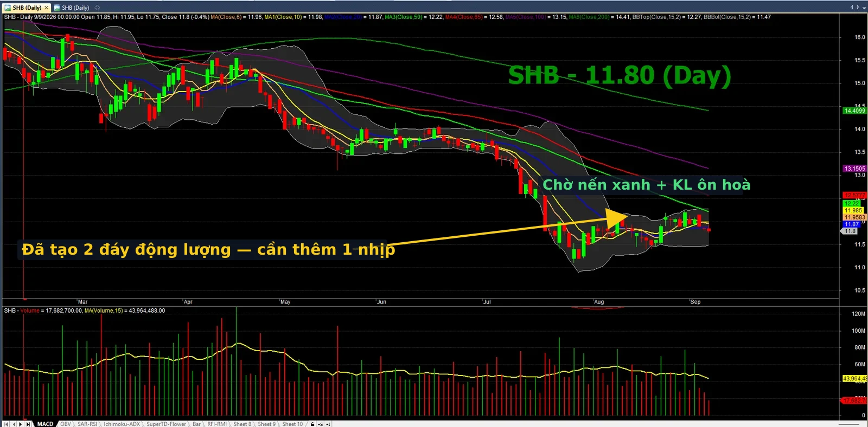
Task: Click the right document-tab scroll arrow at top right
Action: (858, 8)
